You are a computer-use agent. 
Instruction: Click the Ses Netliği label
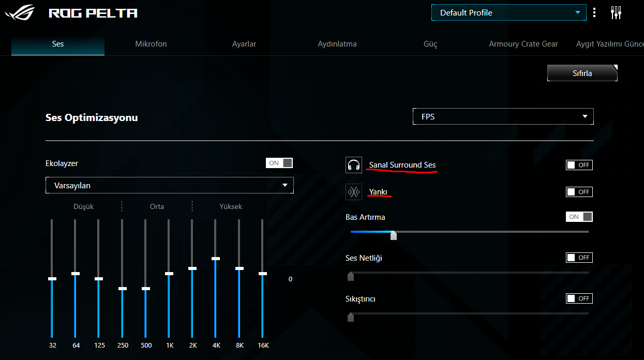[x=364, y=258]
